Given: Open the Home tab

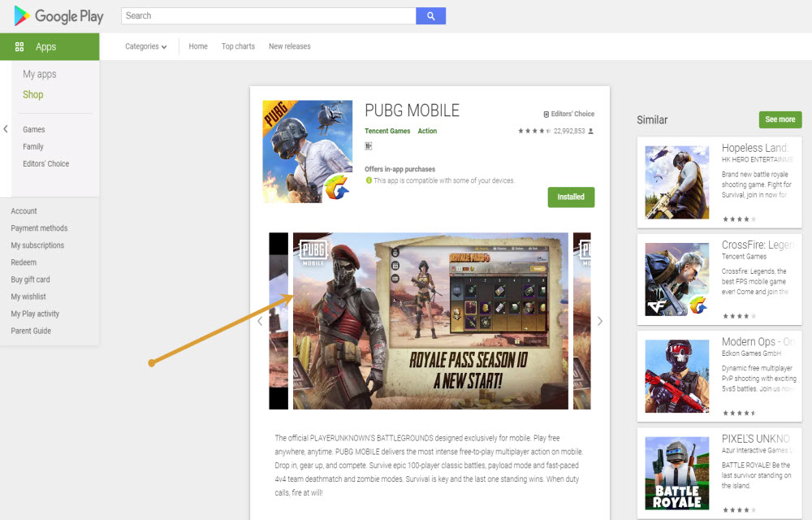Looking at the screenshot, I should (198, 46).
